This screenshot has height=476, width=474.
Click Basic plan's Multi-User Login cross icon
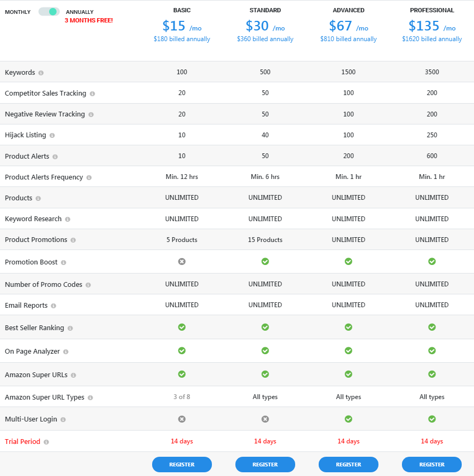pos(182,419)
